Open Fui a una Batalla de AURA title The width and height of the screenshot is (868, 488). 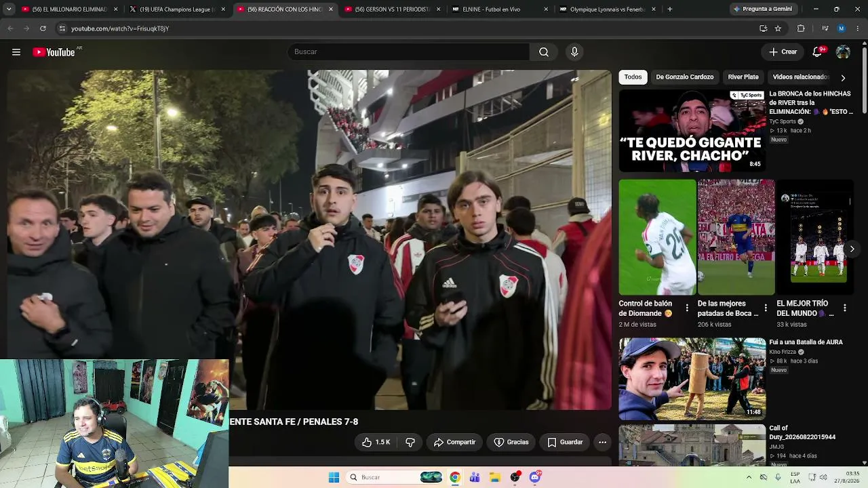point(806,342)
